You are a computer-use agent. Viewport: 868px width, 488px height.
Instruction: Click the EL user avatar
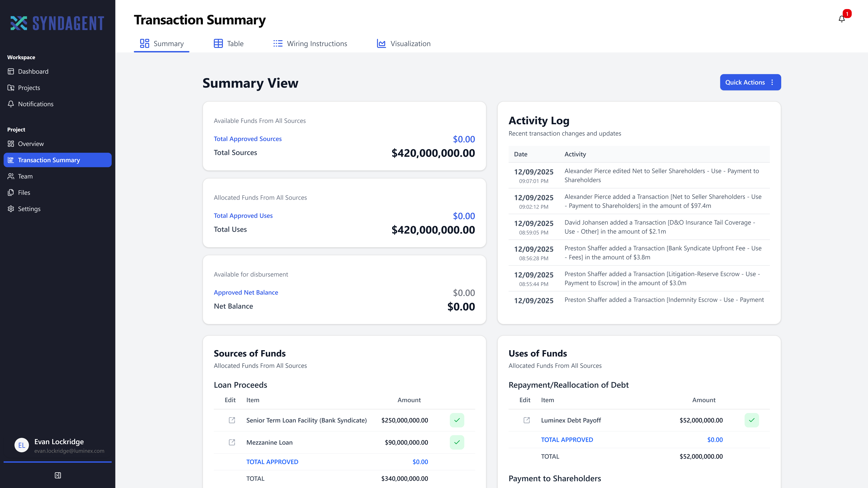22,445
